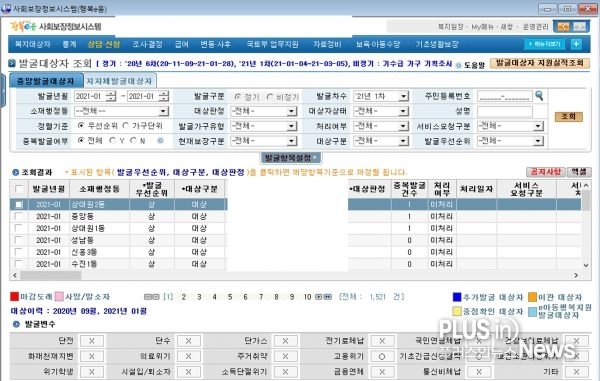Screen dimensions: 600x381
Task: Open the 도움말 help icon
Action: [458, 65]
